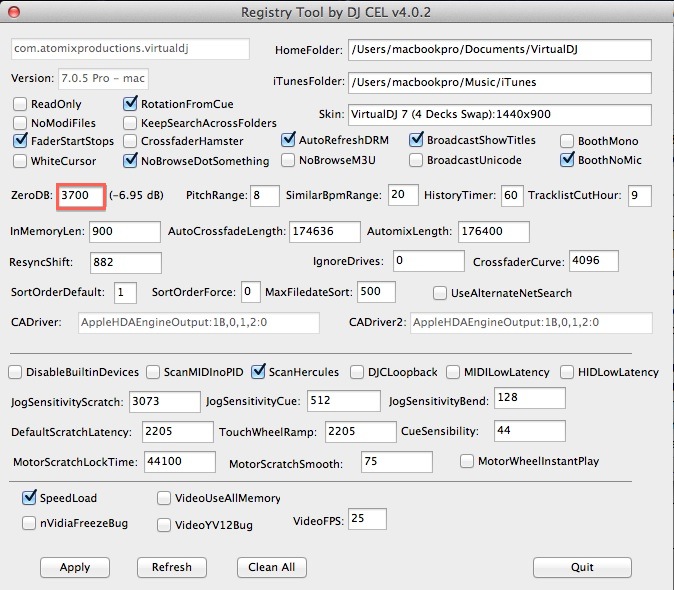Click TracklistCutHour input
The height and width of the screenshot is (590, 674).
(640, 196)
